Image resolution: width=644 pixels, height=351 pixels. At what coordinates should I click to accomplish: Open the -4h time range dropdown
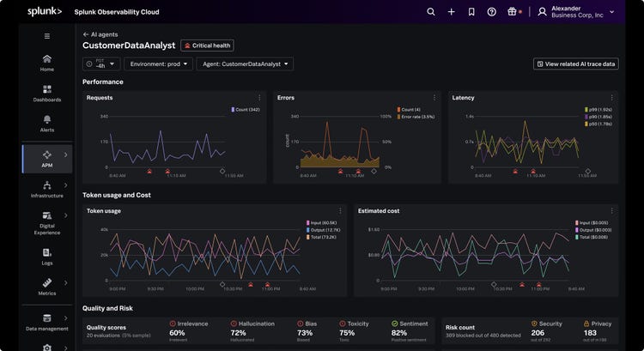coord(101,64)
